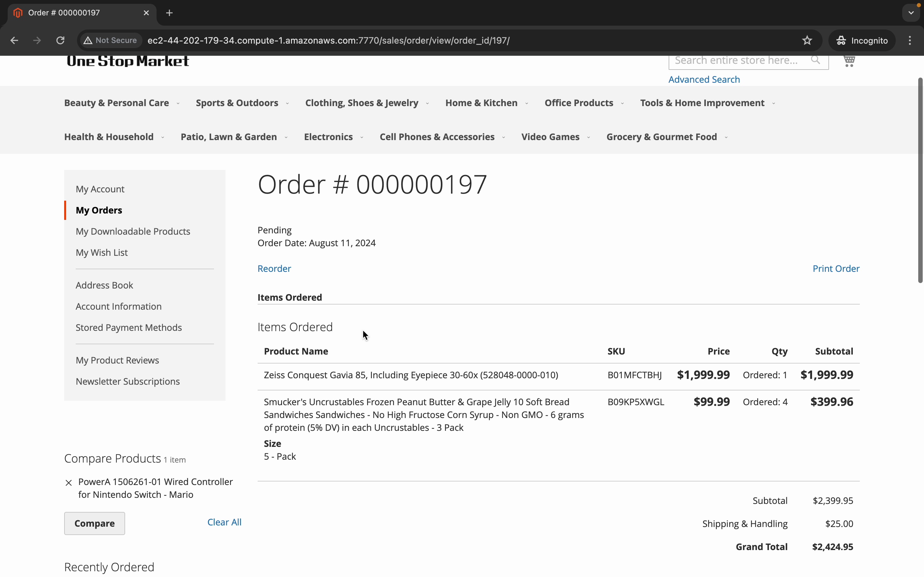The width and height of the screenshot is (924, 577).
Task: Click the Not Secure site info badge
Action: [x=111, y=40]
